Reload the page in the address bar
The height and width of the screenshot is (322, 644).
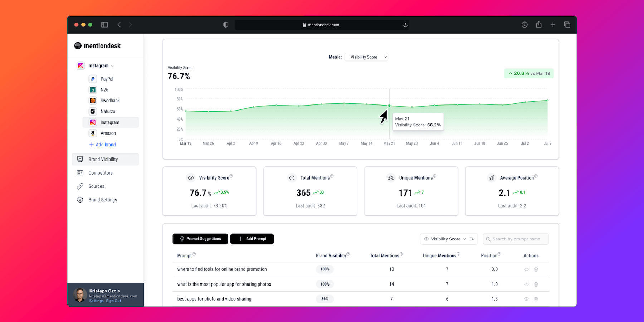point(405,25)
